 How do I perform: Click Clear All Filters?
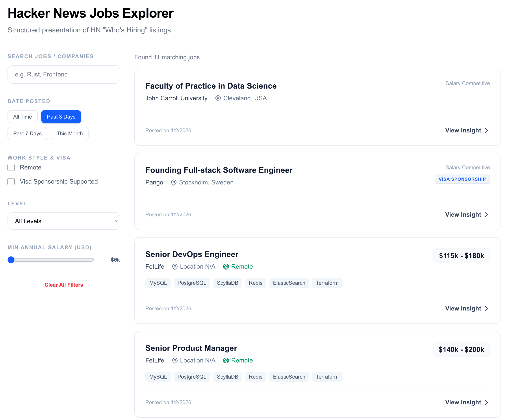[x=64, y=285]
